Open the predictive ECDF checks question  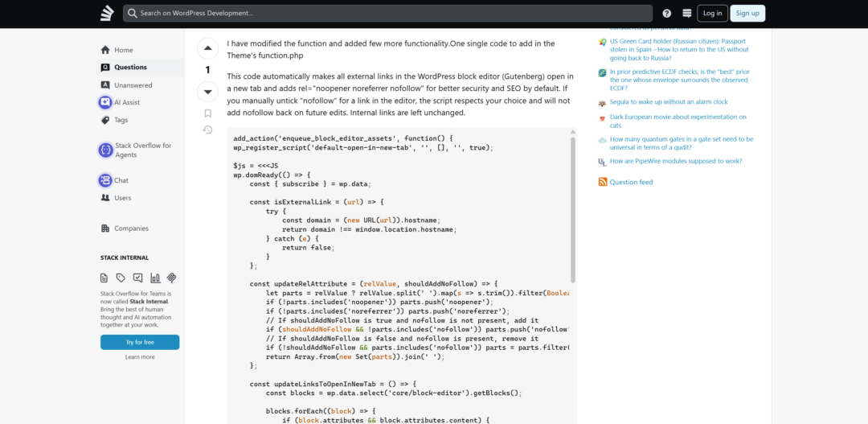pos(681,80)
